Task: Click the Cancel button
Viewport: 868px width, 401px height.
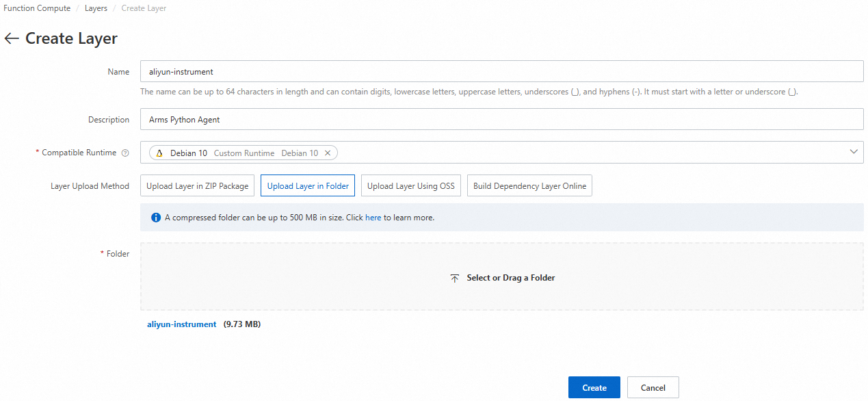Action: tap(653, 387)
